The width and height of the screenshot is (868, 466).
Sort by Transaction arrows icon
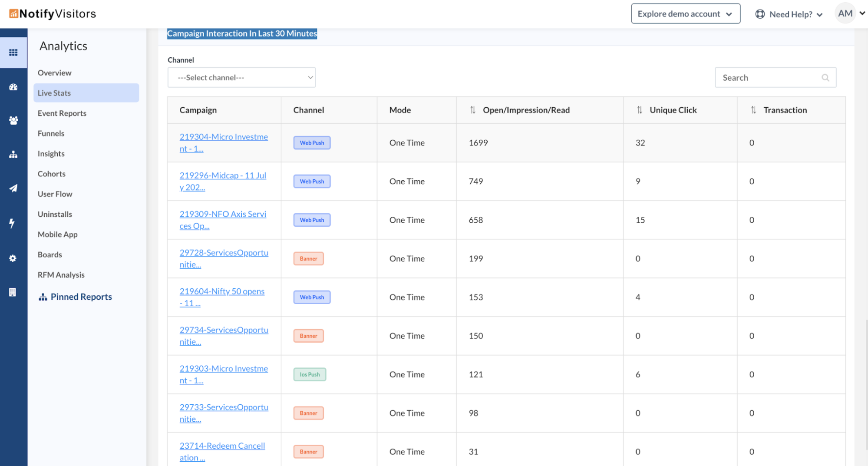pyautogui.click(x=753, y=110)
